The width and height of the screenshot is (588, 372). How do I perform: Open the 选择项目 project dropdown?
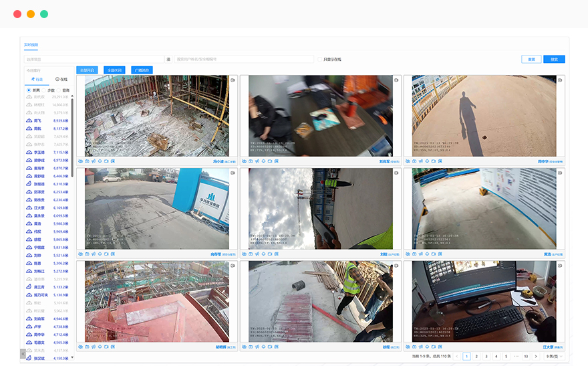click(x=94, y=59)
